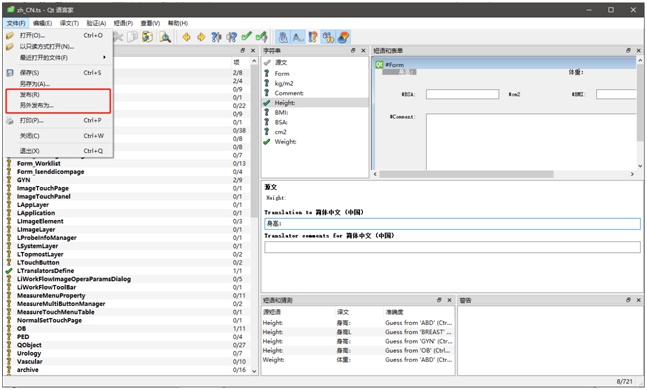This screenshot has width=647, height=390.
Task: Click form preview horizontal scrollbar
Action: [x=466, y=174]
